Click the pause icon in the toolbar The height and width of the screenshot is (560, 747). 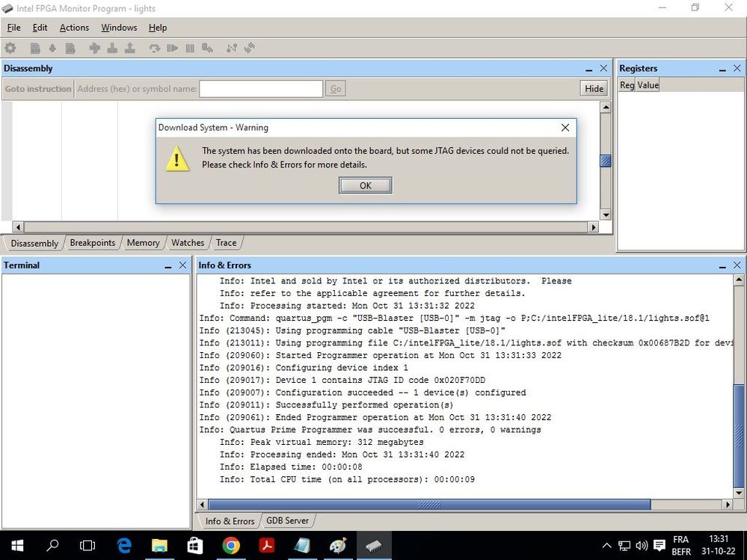click(190, 48)
